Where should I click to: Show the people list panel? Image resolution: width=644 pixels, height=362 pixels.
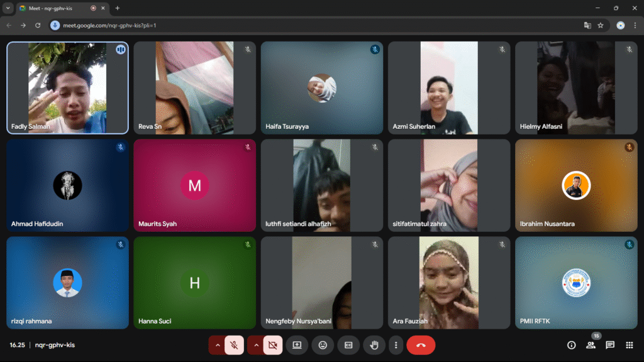pyautogui.click(x=591, y=345)
